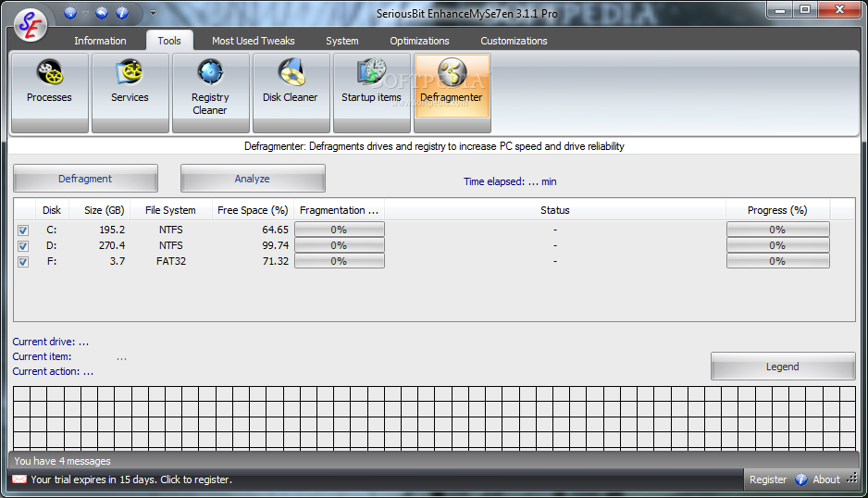Select the Tools tab

(x=169, y=41)
